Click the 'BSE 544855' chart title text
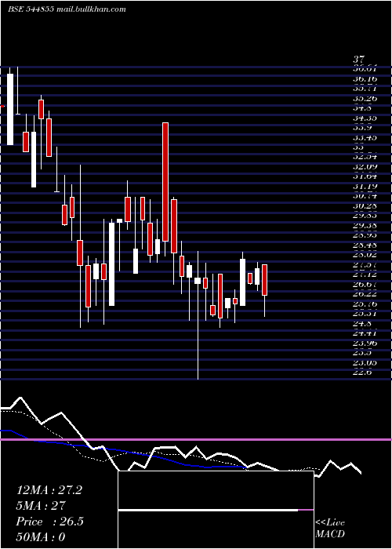This screenshot has width=392, height=549. click(x=31, y=9)
